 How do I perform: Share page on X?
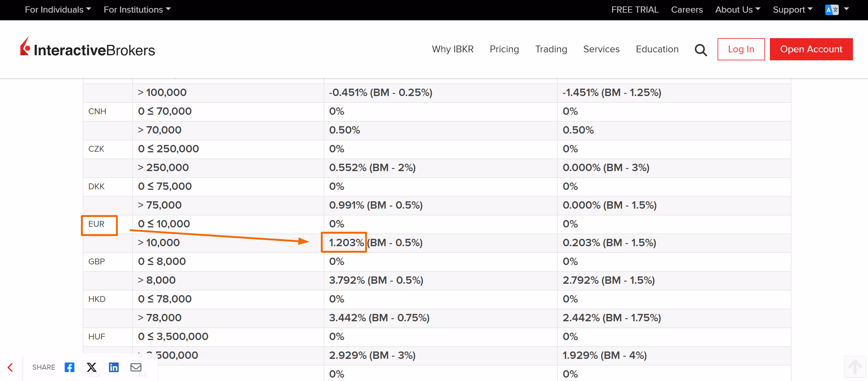(x=92, y=367)
